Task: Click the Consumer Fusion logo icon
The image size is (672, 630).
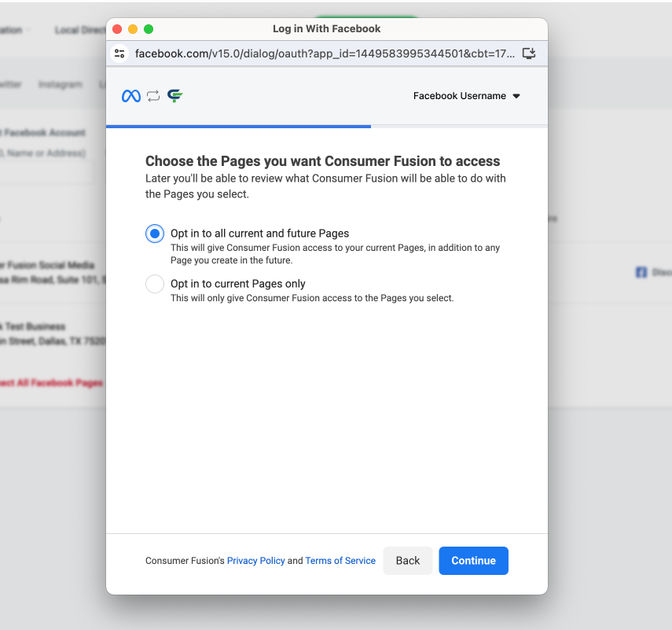Action: point(174,96)
